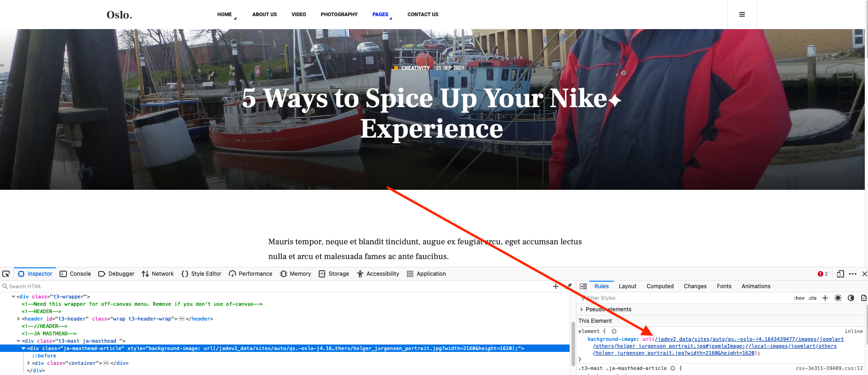Add a new CSS rule
Screen dimensions: 868x375
click(825, 298)
